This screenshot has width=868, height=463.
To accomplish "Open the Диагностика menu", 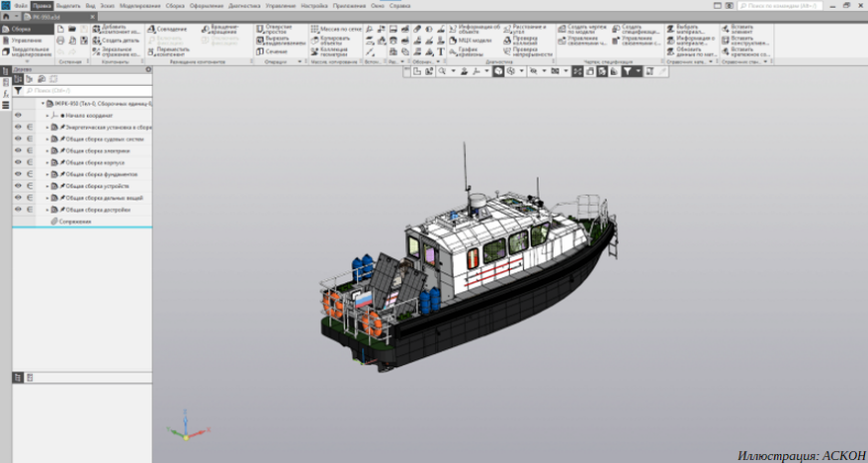I will coord(244,6).
